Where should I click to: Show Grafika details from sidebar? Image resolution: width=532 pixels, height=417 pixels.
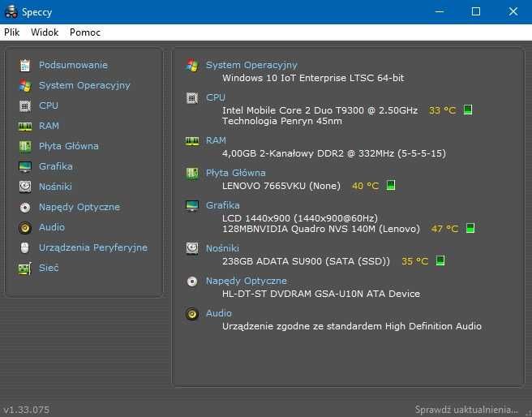pos(56,166)
